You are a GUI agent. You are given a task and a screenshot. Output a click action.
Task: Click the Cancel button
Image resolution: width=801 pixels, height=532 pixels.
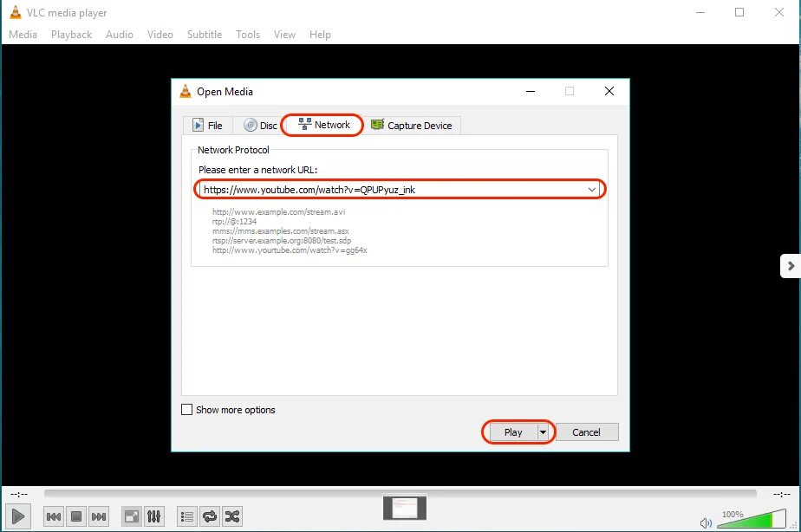pos(586,432)
